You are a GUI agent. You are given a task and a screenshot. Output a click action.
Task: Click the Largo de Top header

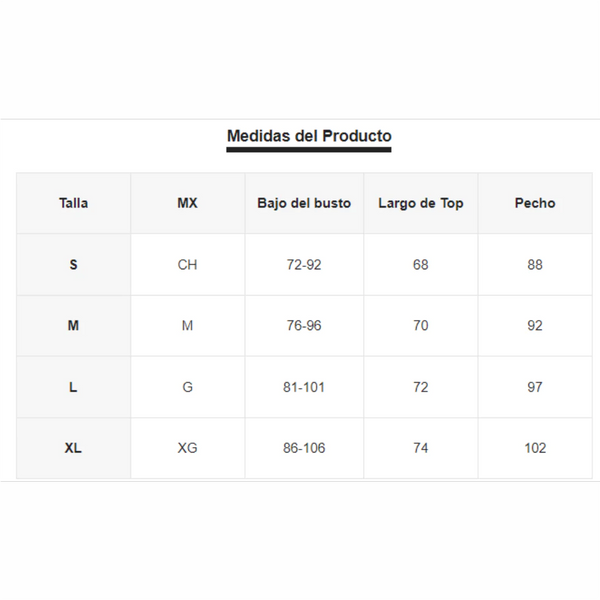421,203
